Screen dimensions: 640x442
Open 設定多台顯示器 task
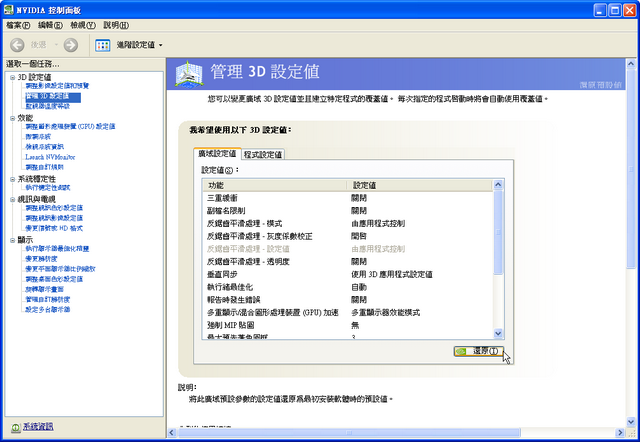[48, 310]
